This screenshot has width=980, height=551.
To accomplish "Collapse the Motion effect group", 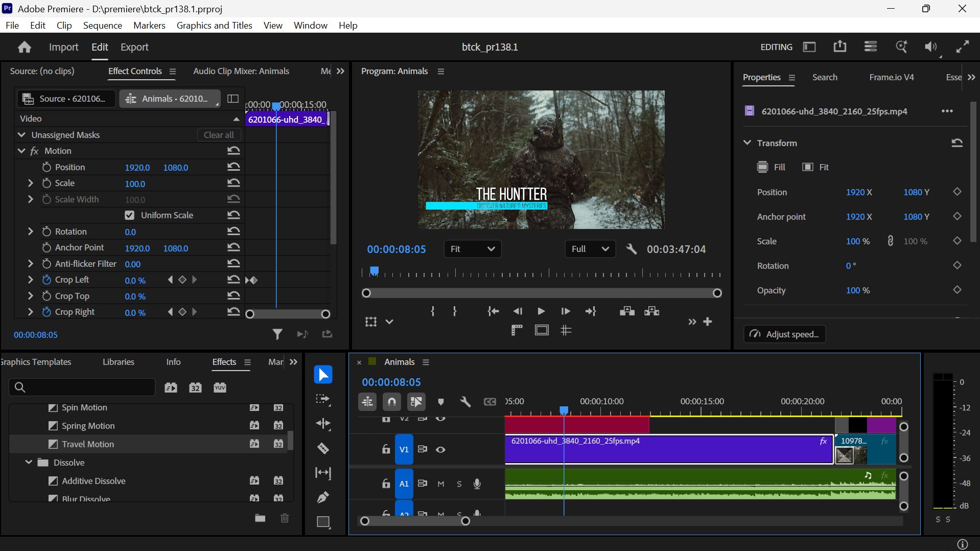I will point(21,151).
